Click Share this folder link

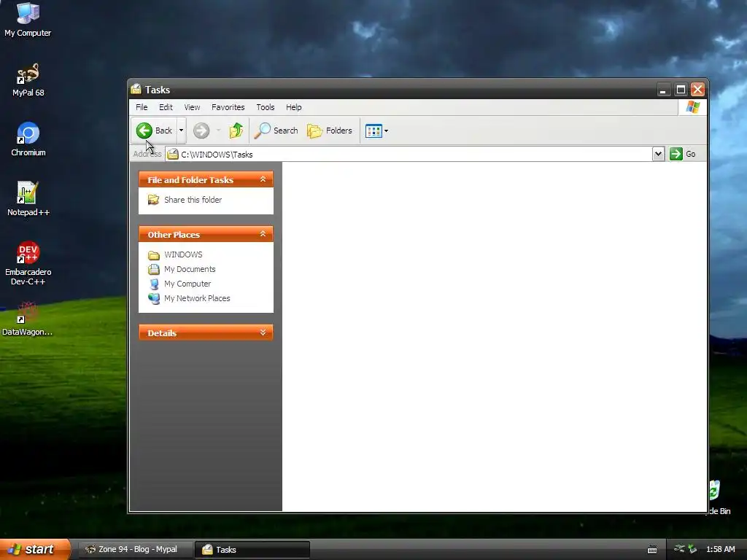point(193,200)
